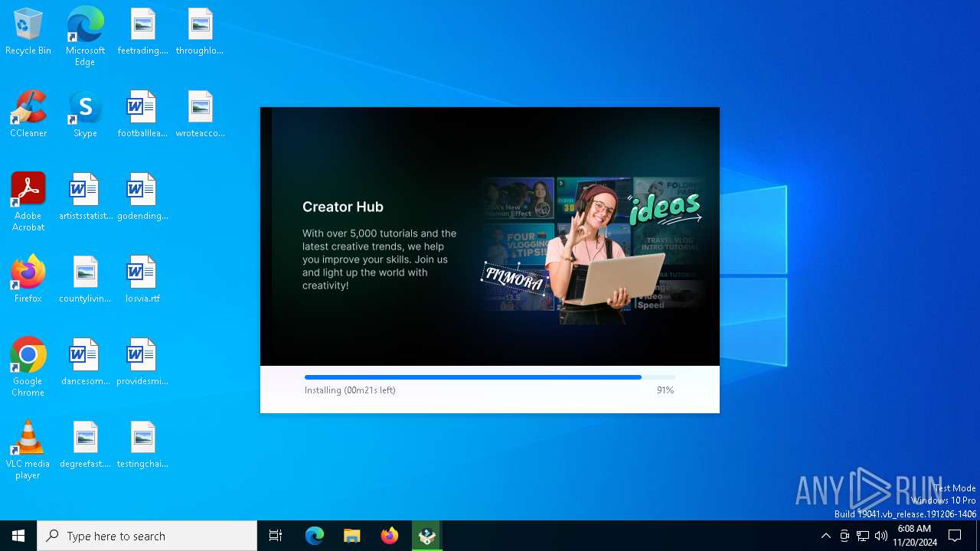Select the losvia.rtf document
980x551 pixels.
pyautogui.click(x=142, y=279)
